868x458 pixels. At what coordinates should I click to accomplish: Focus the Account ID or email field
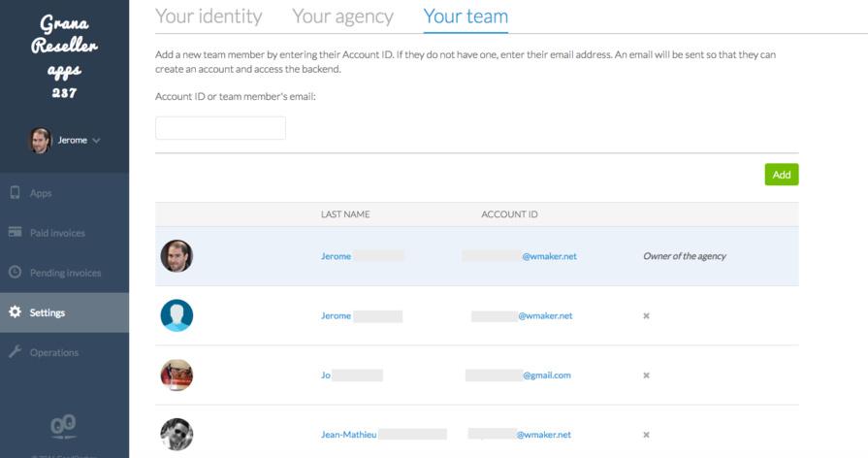coord(220,128)
